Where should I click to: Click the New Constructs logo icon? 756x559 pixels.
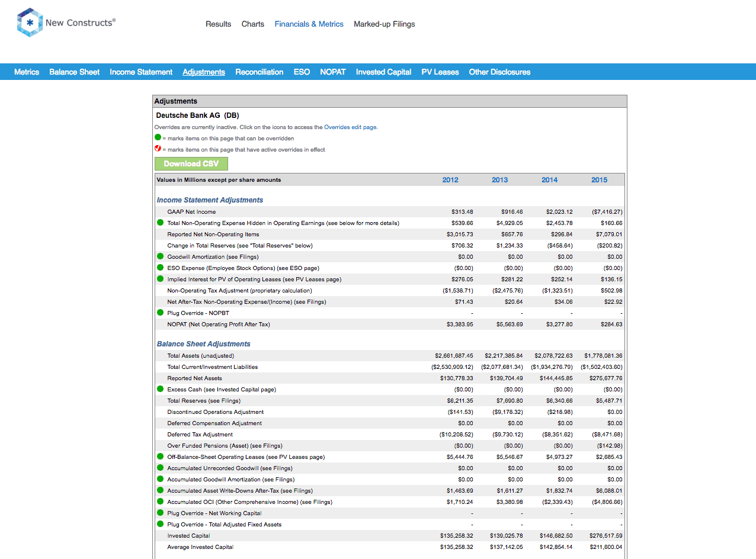coord(30,23)
